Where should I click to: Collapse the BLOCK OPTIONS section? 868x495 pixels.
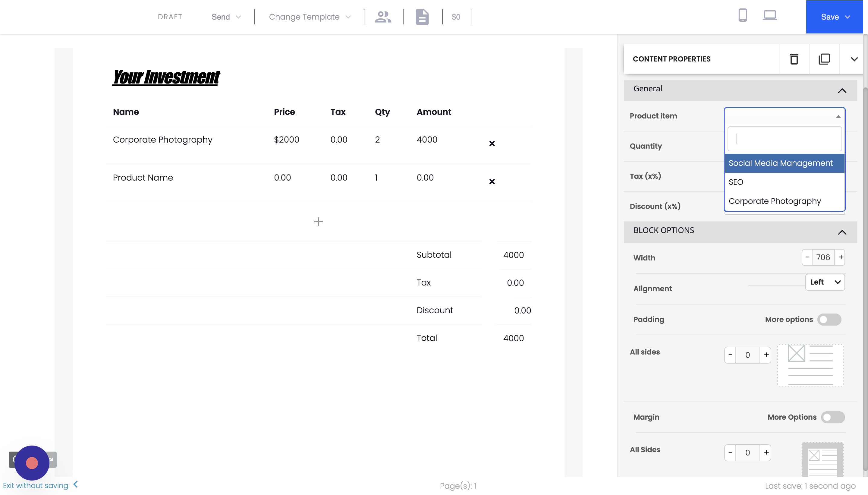841,232
